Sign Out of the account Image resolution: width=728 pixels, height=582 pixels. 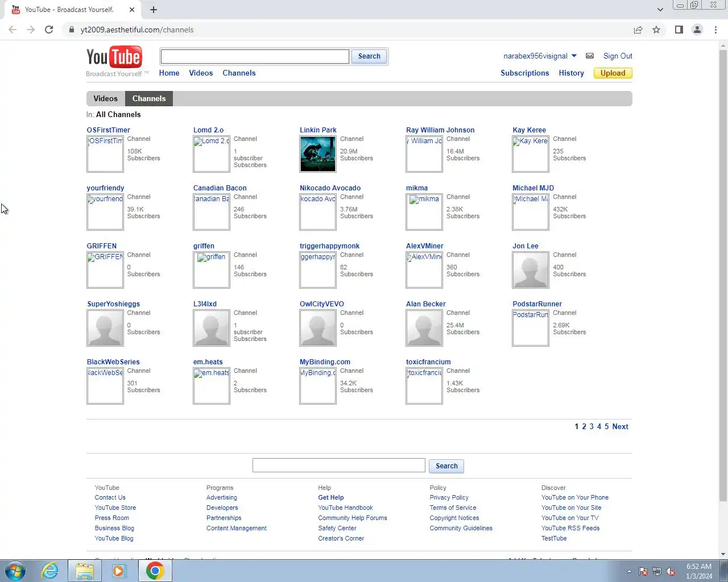pyautogui.click(x=618, y=56)
